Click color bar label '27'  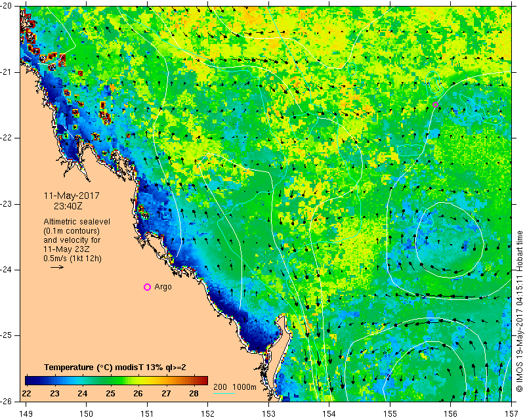[166, 394]
